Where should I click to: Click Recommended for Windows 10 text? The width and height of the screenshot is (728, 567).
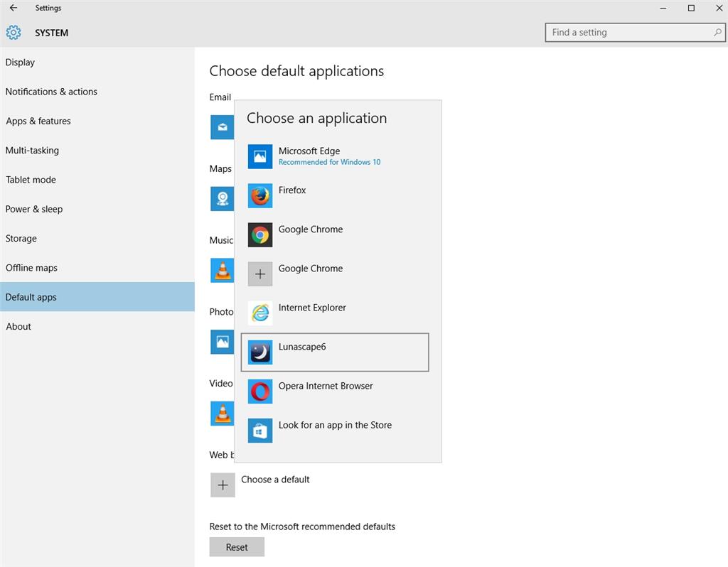tap(329, 162)
